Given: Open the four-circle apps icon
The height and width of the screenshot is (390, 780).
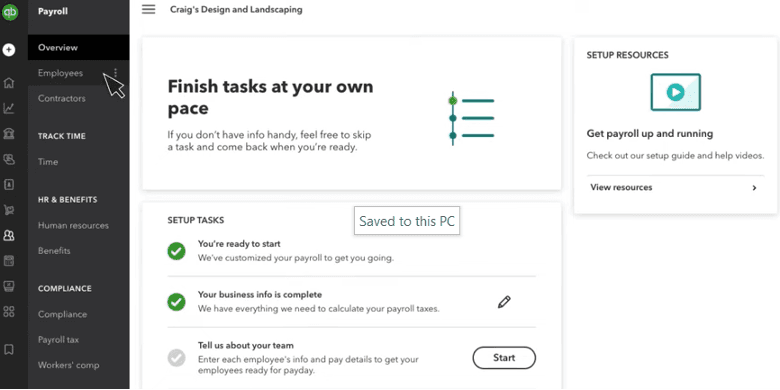Looking at the screenshot, I should [9, 312].
